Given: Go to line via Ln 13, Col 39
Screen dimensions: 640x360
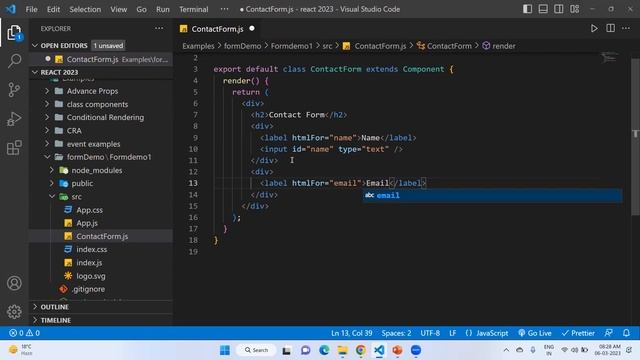Looking at the screenshot, I should pyautogui.click(x=351, y=333).
